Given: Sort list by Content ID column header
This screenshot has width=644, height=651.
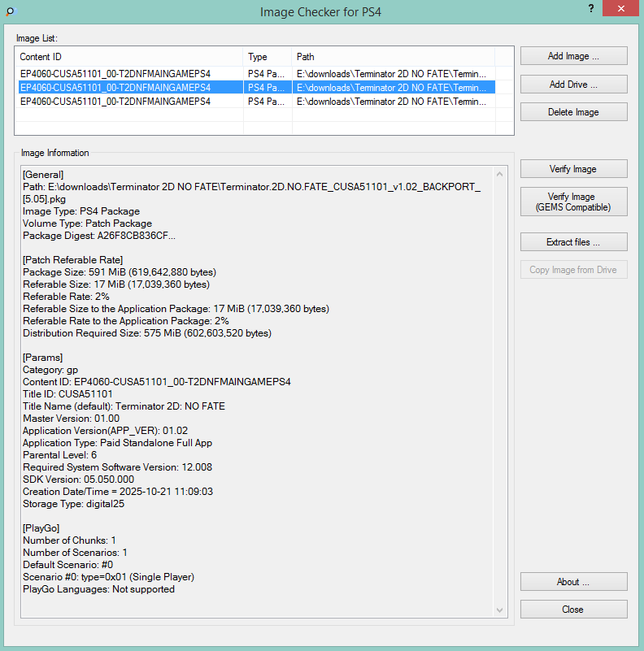Looking at the screenshot, I should tap(130, 57).
